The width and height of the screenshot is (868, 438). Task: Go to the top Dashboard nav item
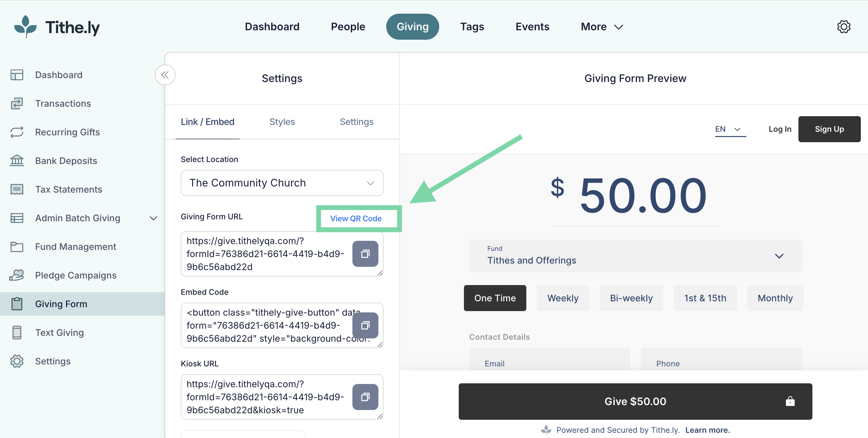(272, 27)
